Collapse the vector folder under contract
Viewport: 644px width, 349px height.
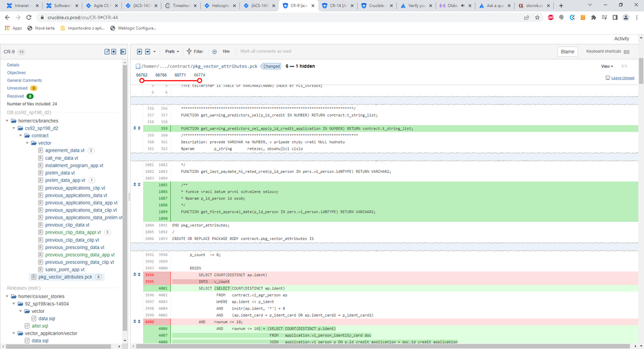click(28, 143)
